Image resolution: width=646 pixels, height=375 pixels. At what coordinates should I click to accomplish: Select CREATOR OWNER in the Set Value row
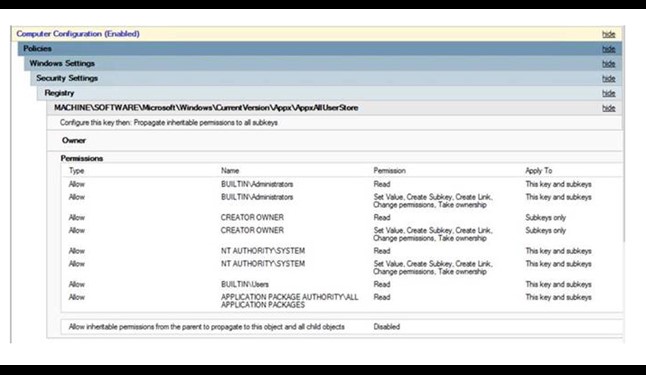pos(252,230)
